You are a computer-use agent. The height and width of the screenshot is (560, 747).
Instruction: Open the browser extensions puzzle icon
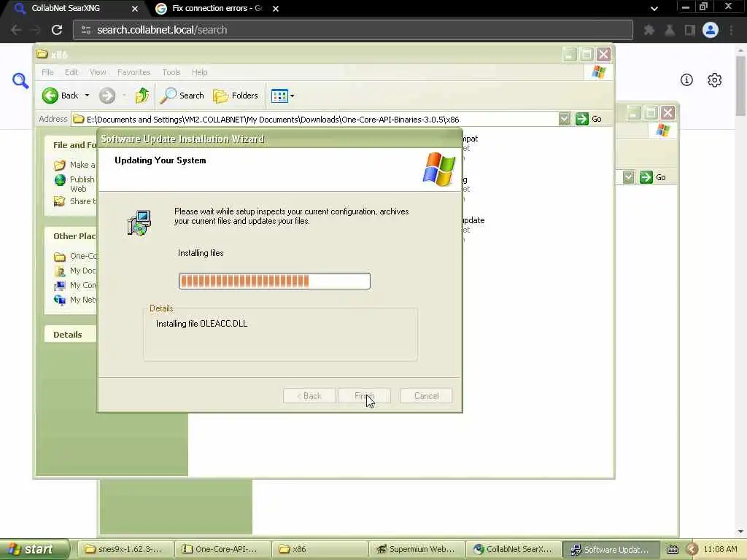649,30
